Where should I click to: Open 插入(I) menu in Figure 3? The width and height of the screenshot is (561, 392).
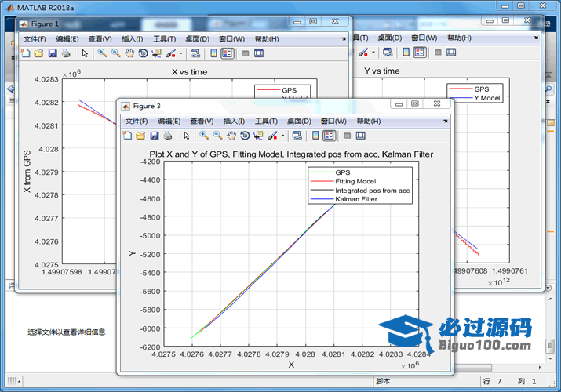click(234, 122)
